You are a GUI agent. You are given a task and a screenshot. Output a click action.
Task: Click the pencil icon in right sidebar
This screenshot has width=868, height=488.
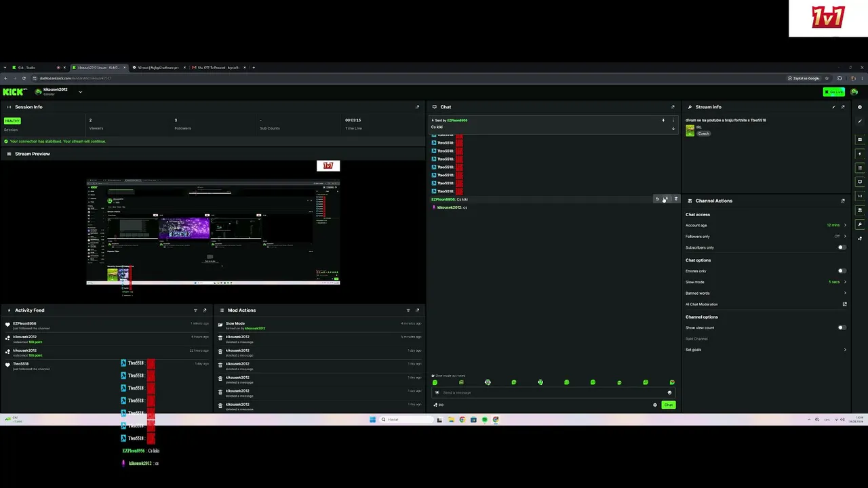[860, 121]
